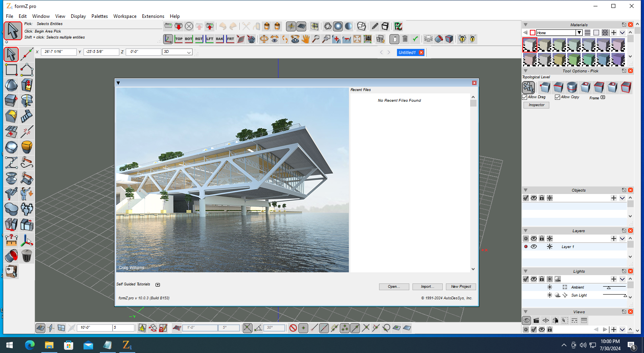Select object topological level red-outlined cube
Viewport: 644px width, 353px height.
(x=626, y=87)
